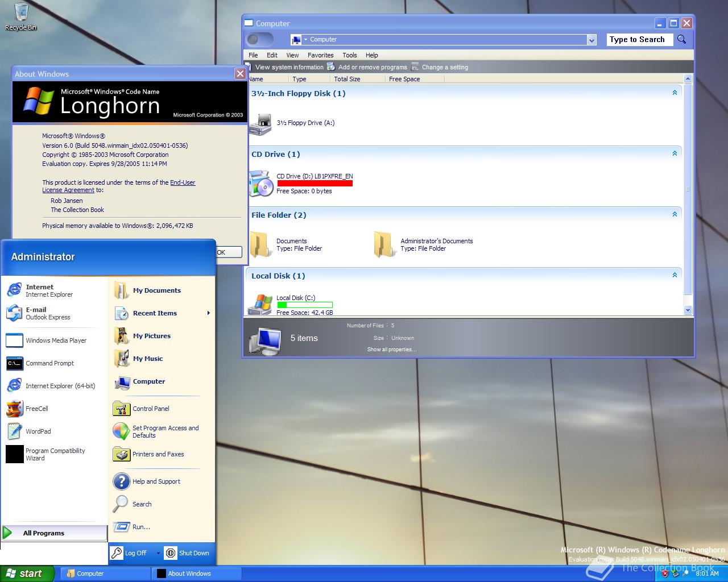Screen dimensions: 728x582
Task: Click the Back navigation button
Action: [254, 39]
